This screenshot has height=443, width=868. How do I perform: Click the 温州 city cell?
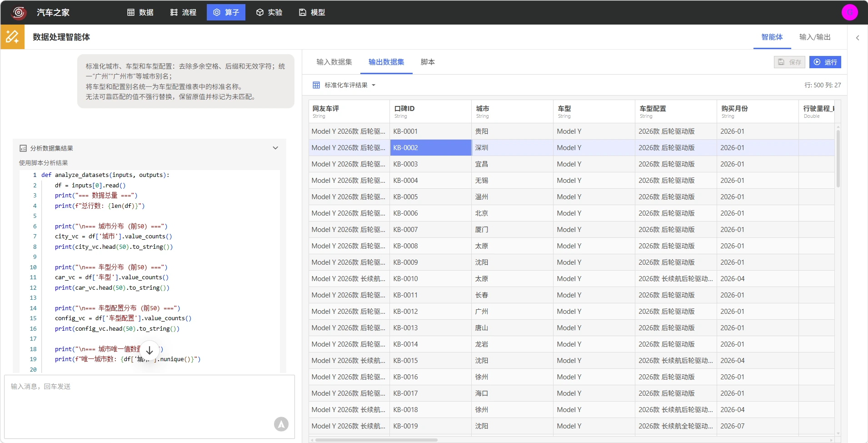[x=513, y=197]
